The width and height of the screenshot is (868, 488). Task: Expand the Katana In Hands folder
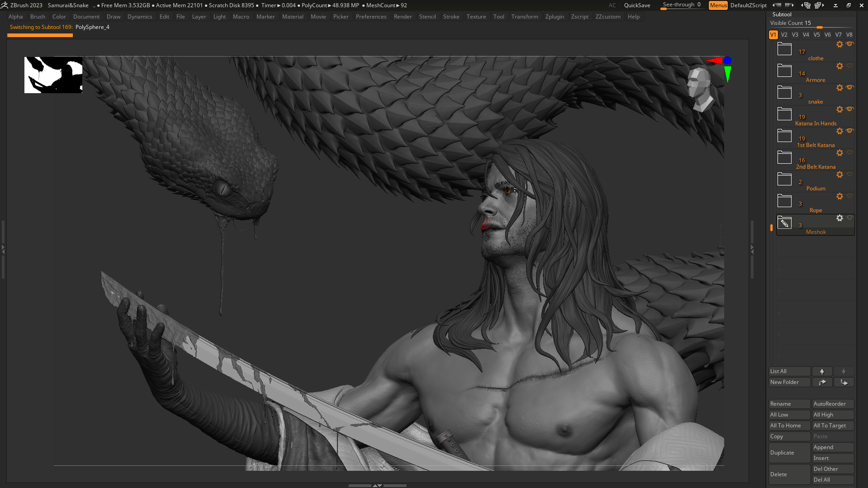pos(784,114)
